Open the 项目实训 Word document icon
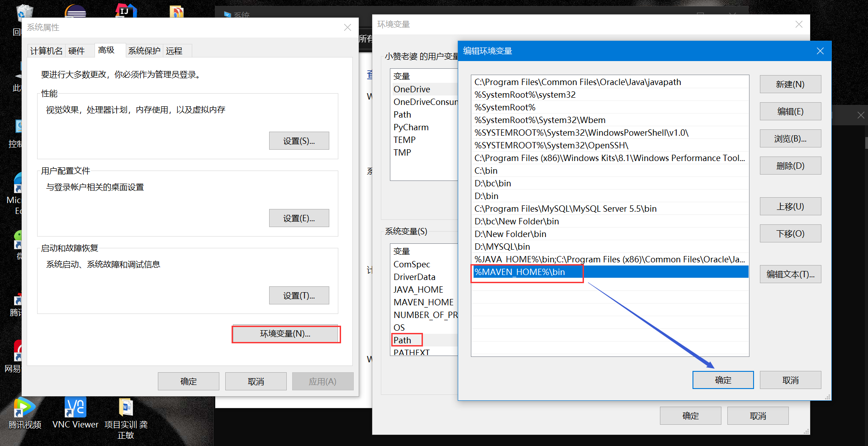Image resolution: width=868 pixels, height=446 pixels. 126,417
